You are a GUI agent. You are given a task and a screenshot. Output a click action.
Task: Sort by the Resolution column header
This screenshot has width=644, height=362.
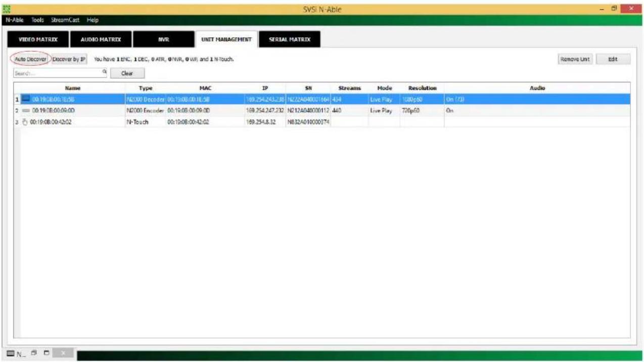coord(422,88)
